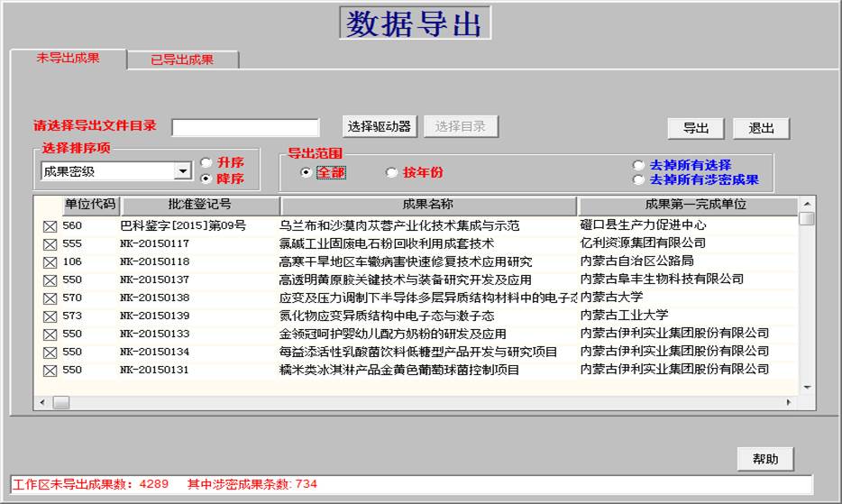Toggle the checkbox for row NK-20150139
842x504 pixels.
coord(50,316)
